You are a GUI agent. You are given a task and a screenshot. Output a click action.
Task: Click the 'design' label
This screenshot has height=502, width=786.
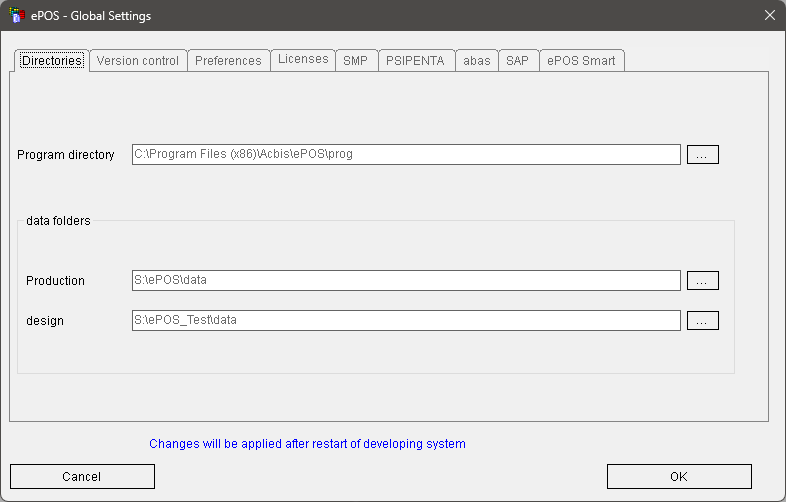pos(45,321)
